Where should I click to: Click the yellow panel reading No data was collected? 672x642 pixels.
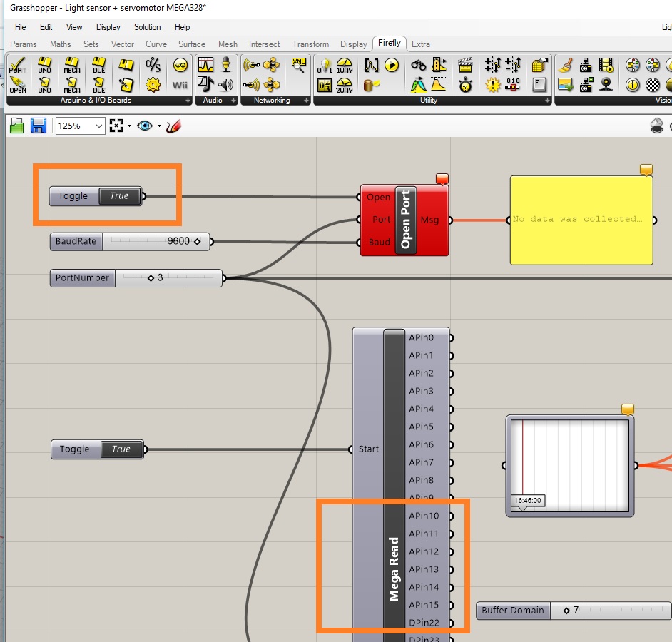click(x=581, y=220)
